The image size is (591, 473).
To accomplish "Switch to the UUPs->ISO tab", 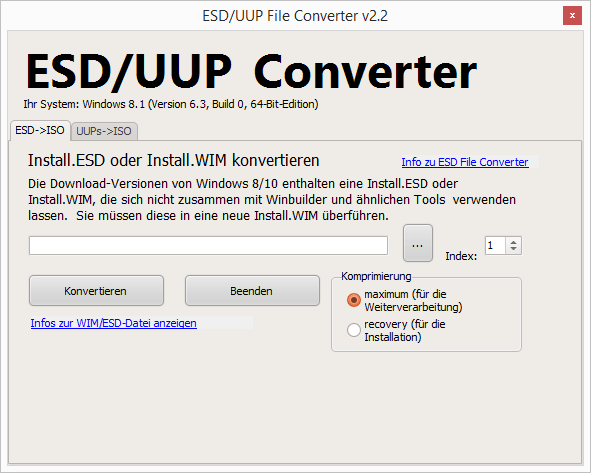I will click(104, 131).
